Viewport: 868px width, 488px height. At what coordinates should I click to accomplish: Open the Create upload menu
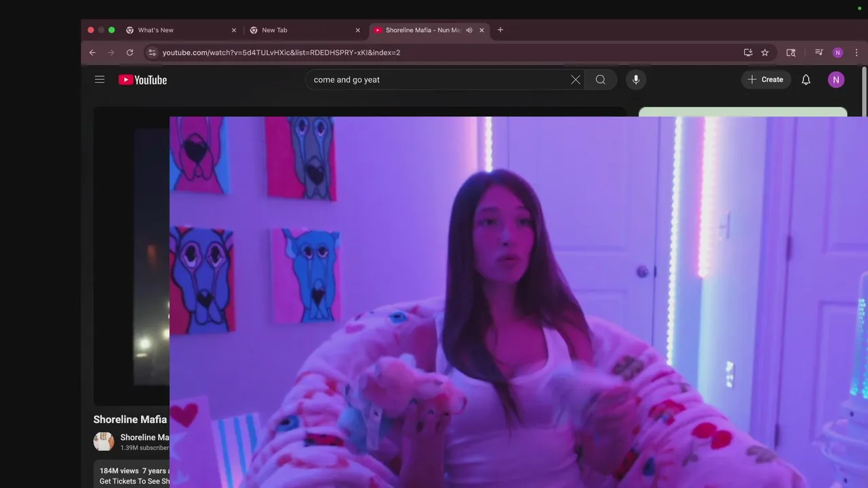click(766, 79)
